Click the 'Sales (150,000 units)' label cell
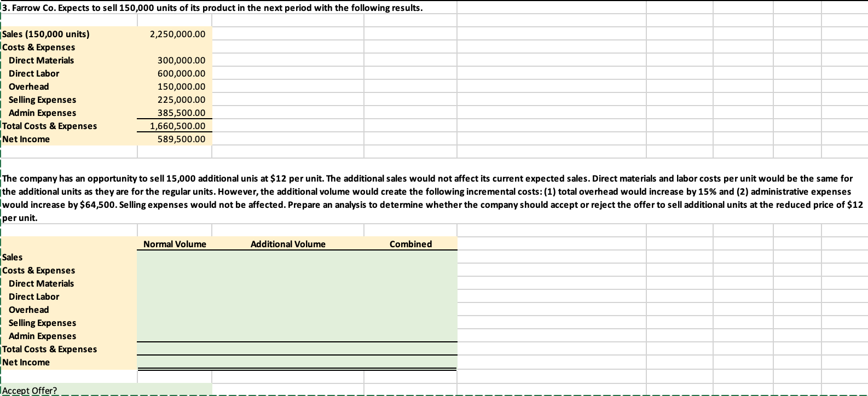This screenshot has width=868, height=396. (x=69, y=34)
